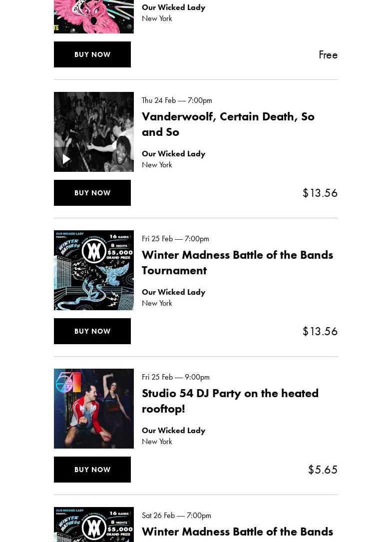The height and width of the screenshot is (542, 392).
Task: Buy the free Our Wicked Lady ticket
Action: [x=92, y=54]
